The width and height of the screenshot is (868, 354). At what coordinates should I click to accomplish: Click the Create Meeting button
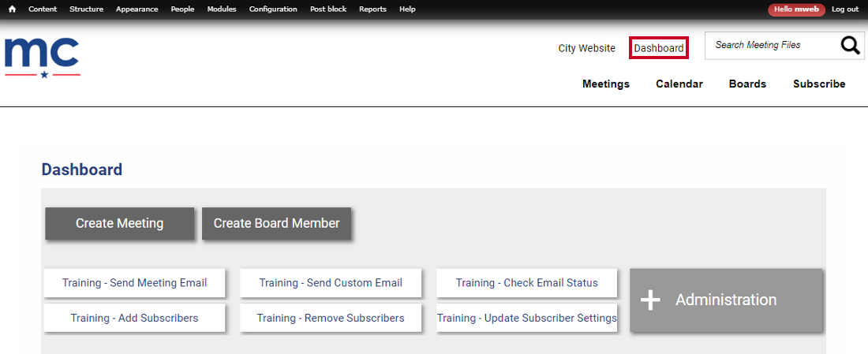point(120,223)
